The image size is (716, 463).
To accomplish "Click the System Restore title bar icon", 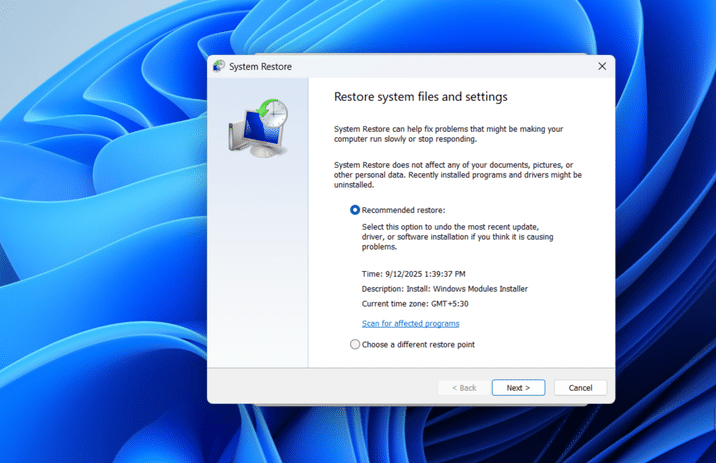I will pos(219,66).
